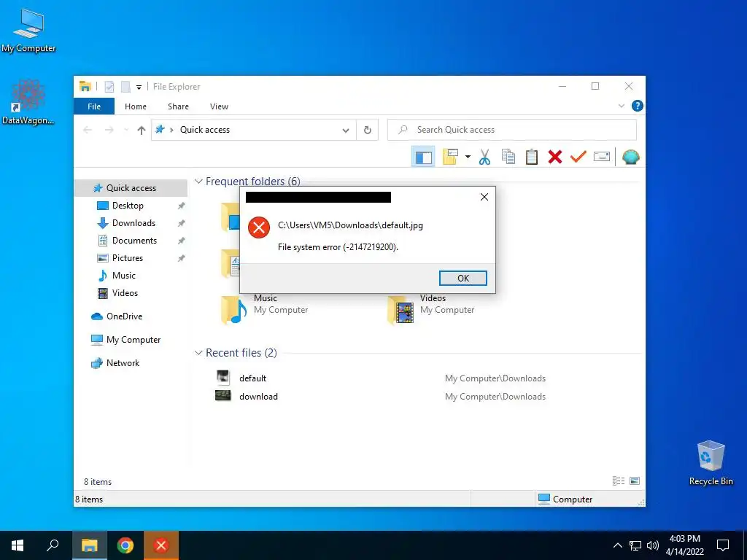Screen dimensions: 747x560
Task: Expand the address bar history dropdown
Action: click(345, 130)
